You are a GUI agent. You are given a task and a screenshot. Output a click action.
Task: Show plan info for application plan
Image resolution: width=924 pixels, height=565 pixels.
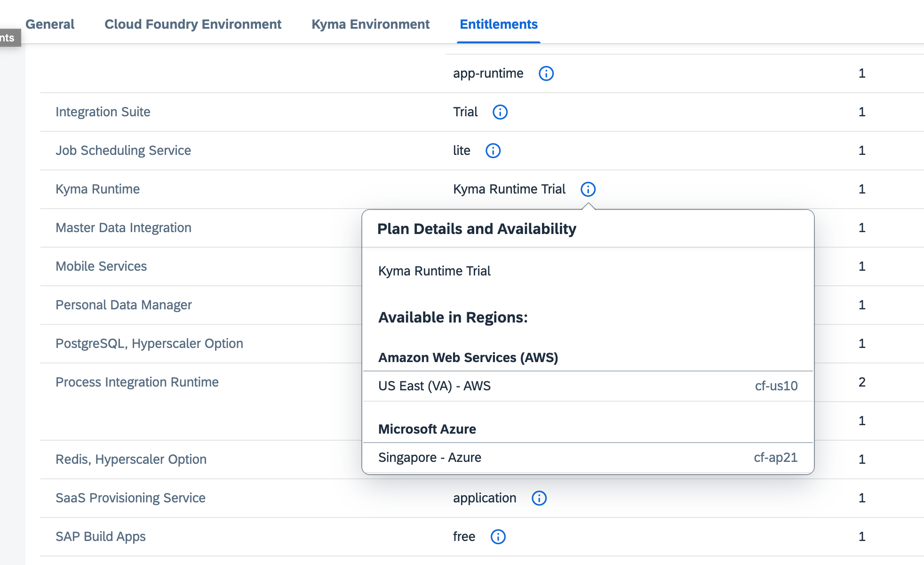click(539, 498)
